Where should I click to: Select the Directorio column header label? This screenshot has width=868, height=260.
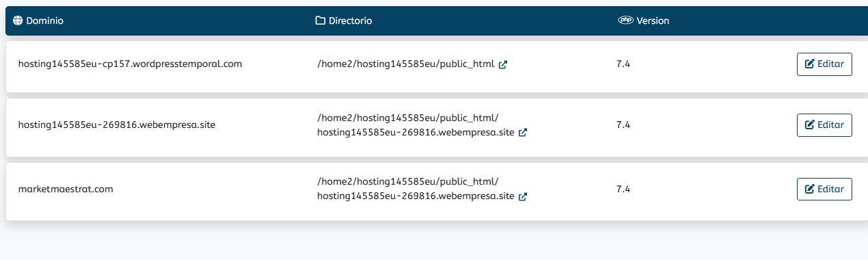point(351,21)
